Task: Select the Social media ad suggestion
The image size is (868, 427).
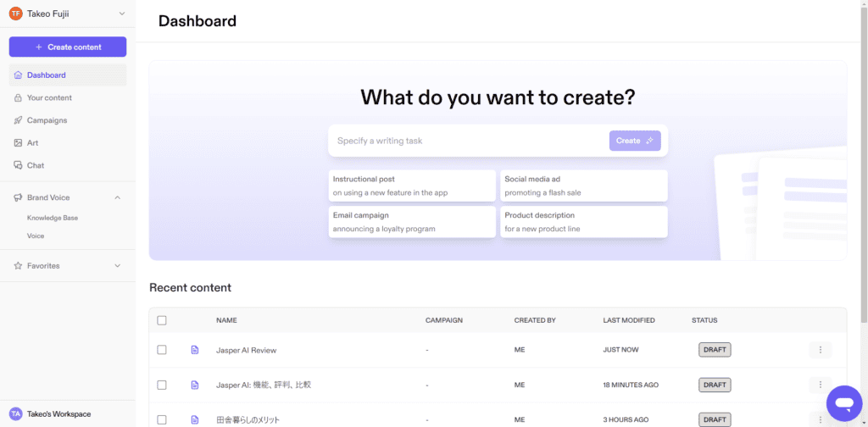Action: pos(583,186)
